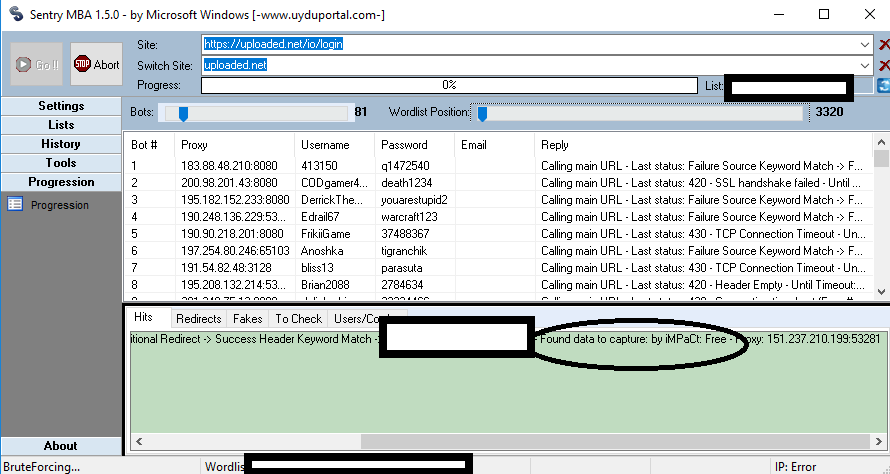Viewport: 890px width, 474px height.
Task: Sort by the Proxy column header
Action: point(234,145)
